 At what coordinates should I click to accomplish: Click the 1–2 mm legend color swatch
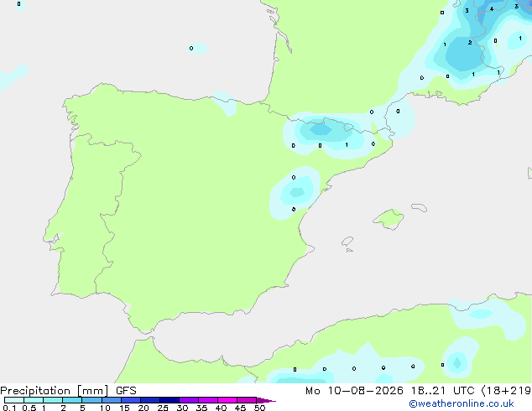point(53,400)
